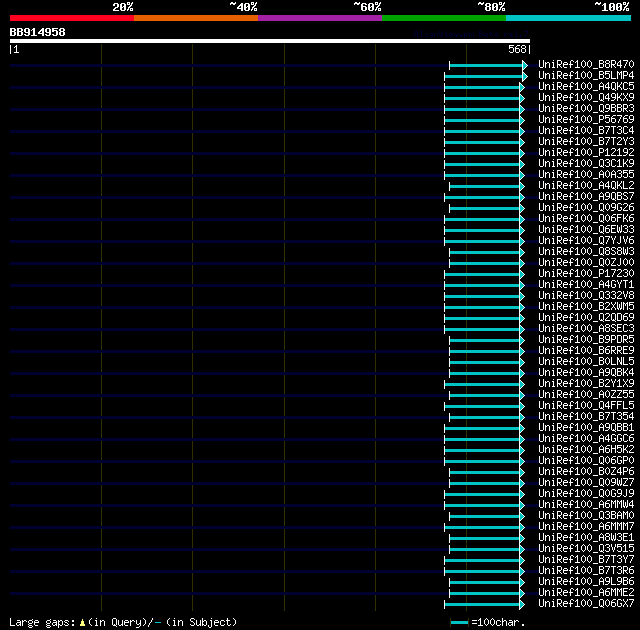The height and width of the screenshot is (630, 640).
Task: Select the UniRef100_A9QBB1 label
Action: [586, 428]
